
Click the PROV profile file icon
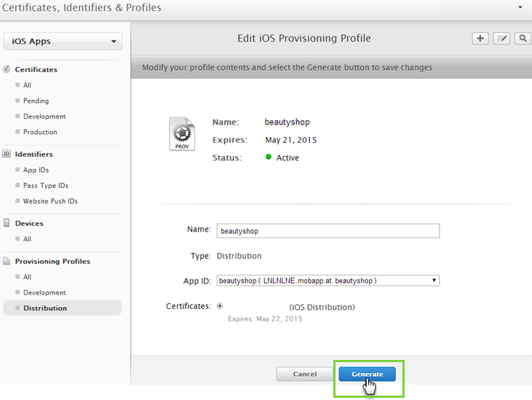181,134
